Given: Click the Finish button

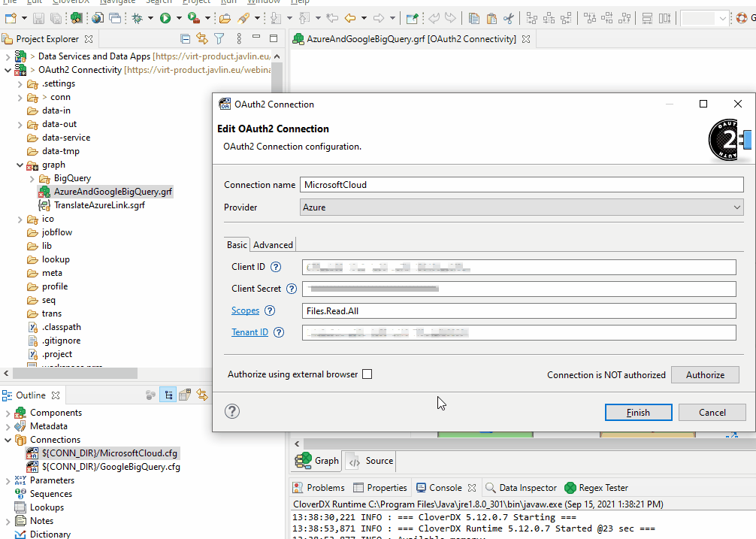Looking at the screenshot, I should pyautogui.click(x=638, y=412).
